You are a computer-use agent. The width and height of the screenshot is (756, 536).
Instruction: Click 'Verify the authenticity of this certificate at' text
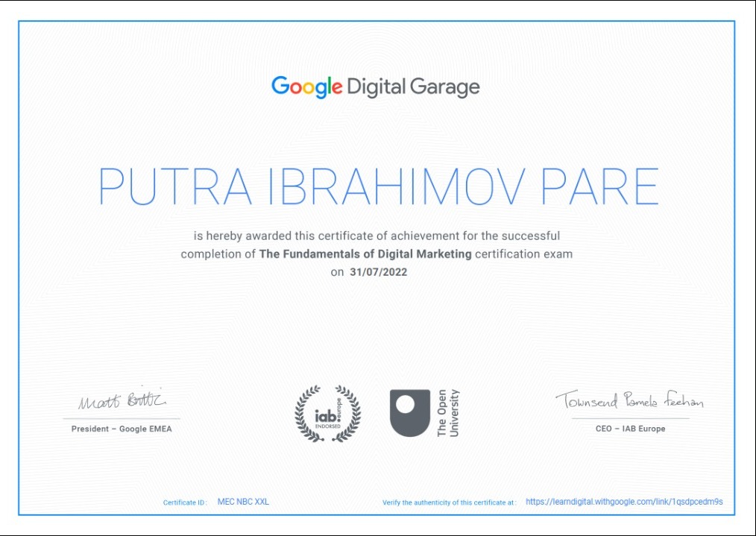click(449, 502)
